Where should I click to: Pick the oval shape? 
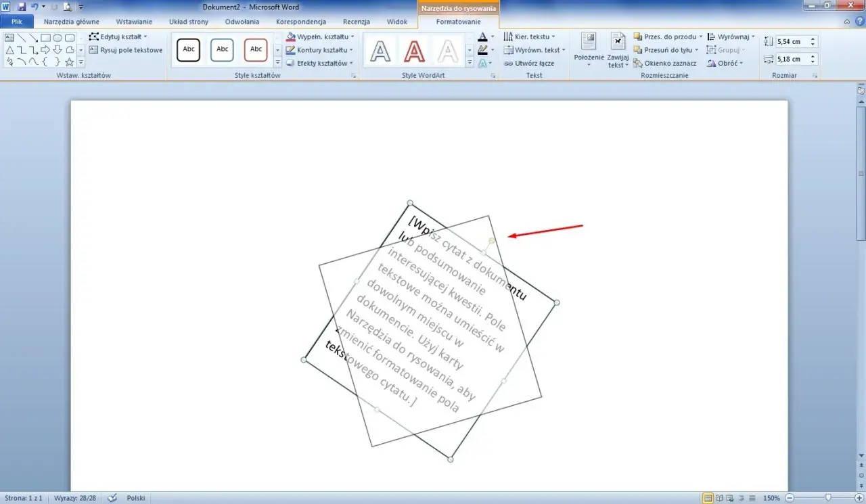pyautogui.click(x=58, y=38)
